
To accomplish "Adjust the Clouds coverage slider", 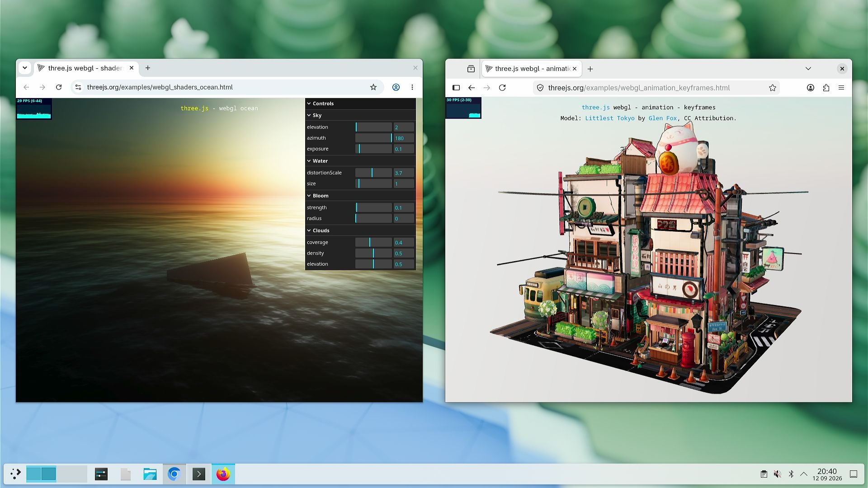I will [373, 242].
